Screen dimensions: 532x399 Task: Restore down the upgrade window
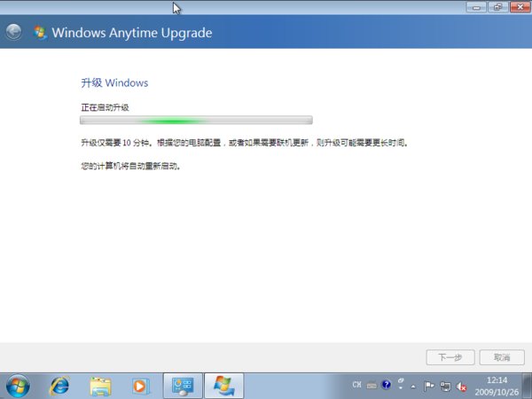click(x=498, y=7)
